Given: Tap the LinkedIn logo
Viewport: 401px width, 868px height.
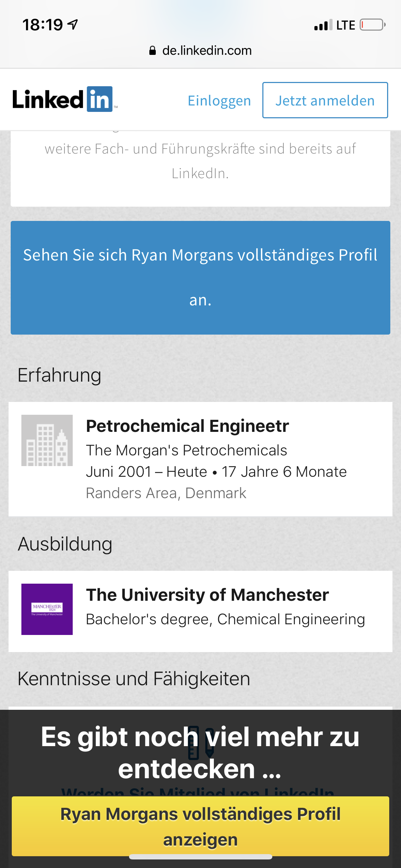Looking at the screenshot, I should (65, 99).
